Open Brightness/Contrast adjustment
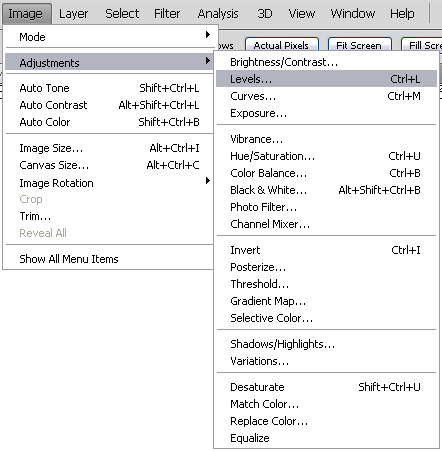The height and width of the screenshot is (451, 442). point(326,62)
